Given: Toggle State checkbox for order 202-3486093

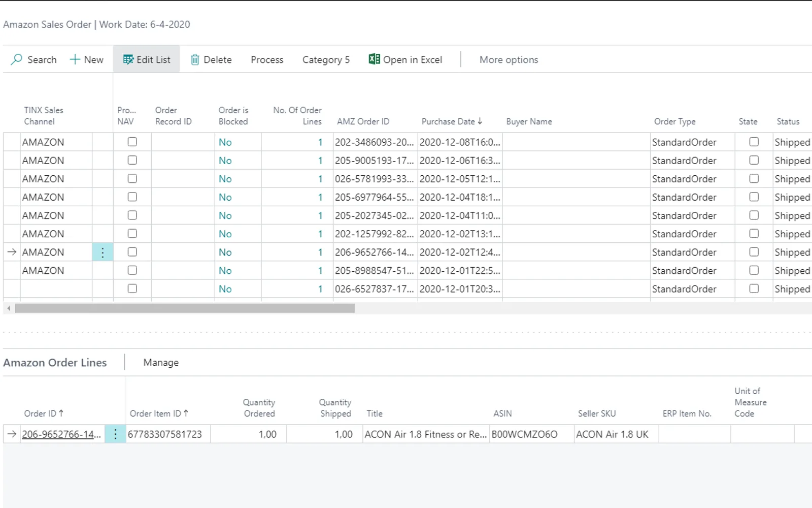Looking at the screenshot, I should click(x=754, y=142).
